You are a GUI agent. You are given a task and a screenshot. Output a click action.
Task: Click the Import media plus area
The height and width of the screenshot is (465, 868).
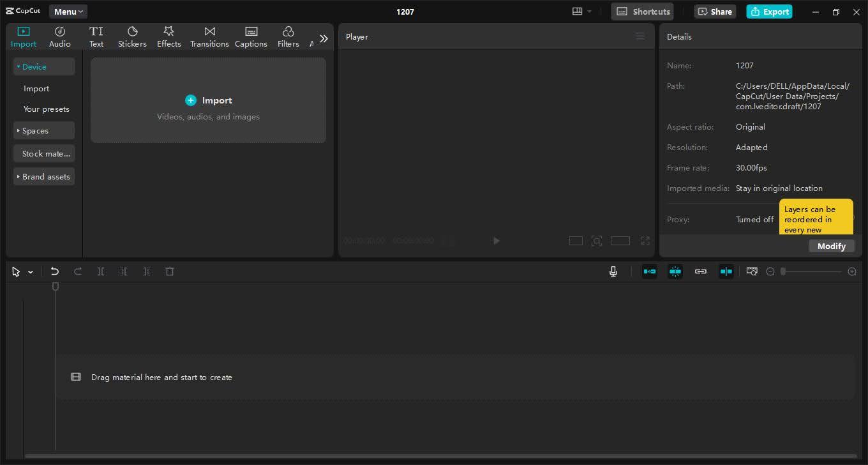coord(208,100)
